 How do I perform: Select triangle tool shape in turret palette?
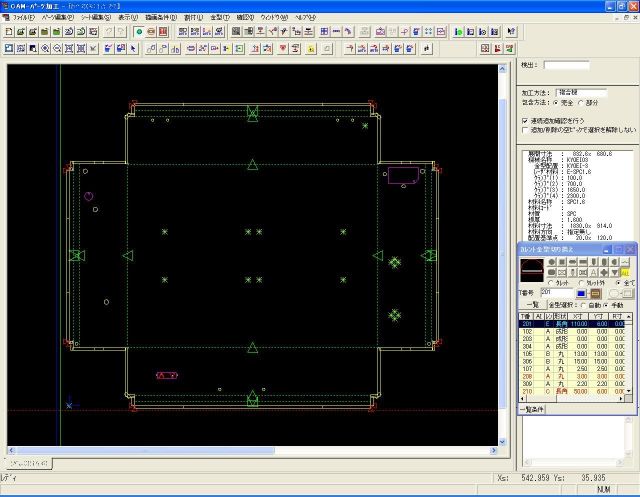tap(615, 272)
